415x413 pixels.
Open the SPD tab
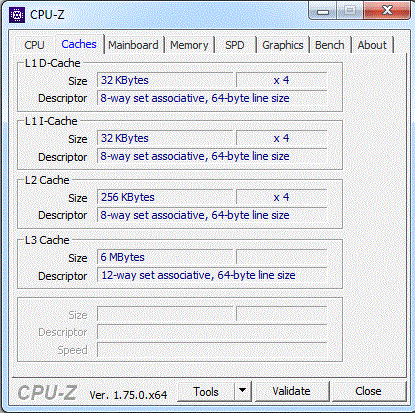235,45
